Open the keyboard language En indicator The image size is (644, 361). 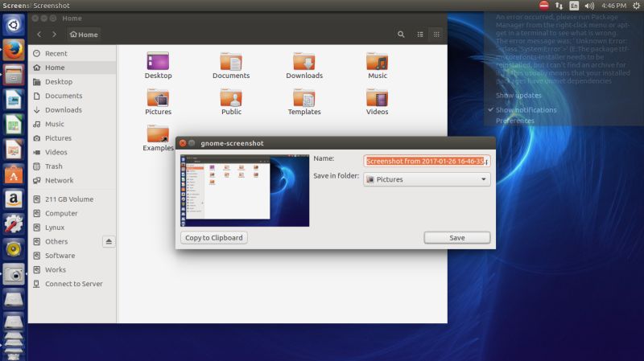(x=574, y=6)
